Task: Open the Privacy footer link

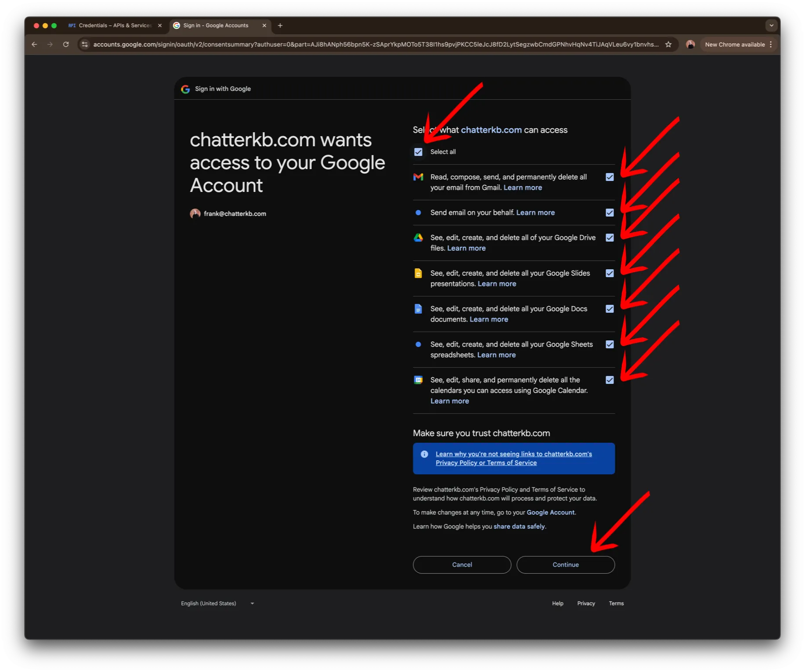Action: 586,603
